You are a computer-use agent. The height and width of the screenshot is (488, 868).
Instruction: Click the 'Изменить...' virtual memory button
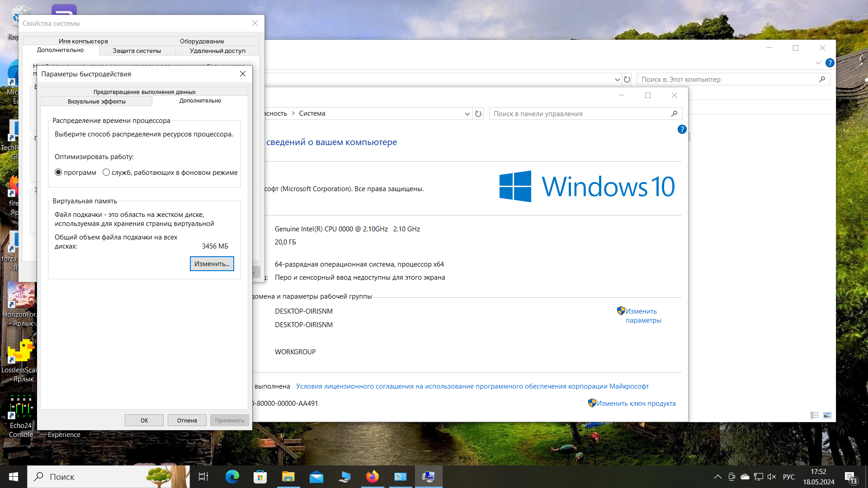[x=212, y=264]
